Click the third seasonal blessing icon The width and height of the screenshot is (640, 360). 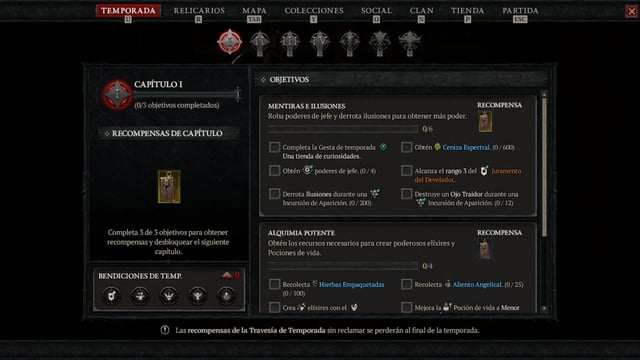(169, 296)
